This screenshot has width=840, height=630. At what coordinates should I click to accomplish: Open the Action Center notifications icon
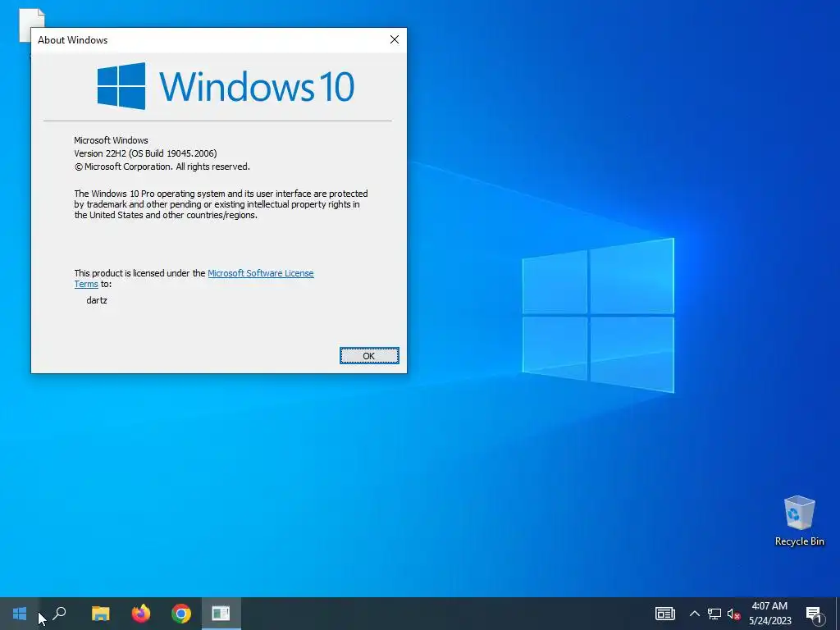pos(814,614)
